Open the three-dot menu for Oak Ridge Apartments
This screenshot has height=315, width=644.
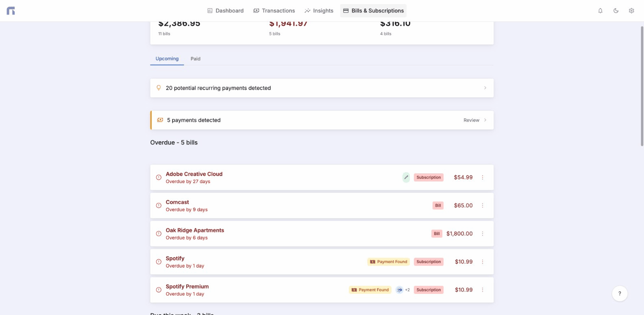coord(483,234)
